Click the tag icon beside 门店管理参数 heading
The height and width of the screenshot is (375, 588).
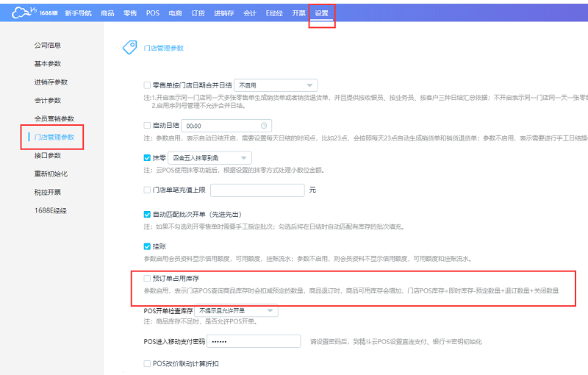[129, 48]
